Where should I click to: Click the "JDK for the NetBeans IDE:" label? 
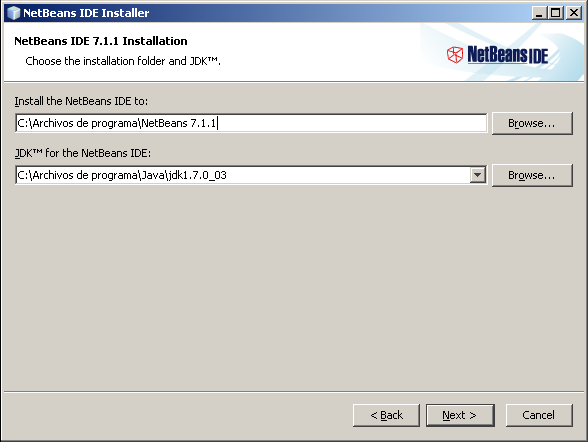(x=83, y=153)
